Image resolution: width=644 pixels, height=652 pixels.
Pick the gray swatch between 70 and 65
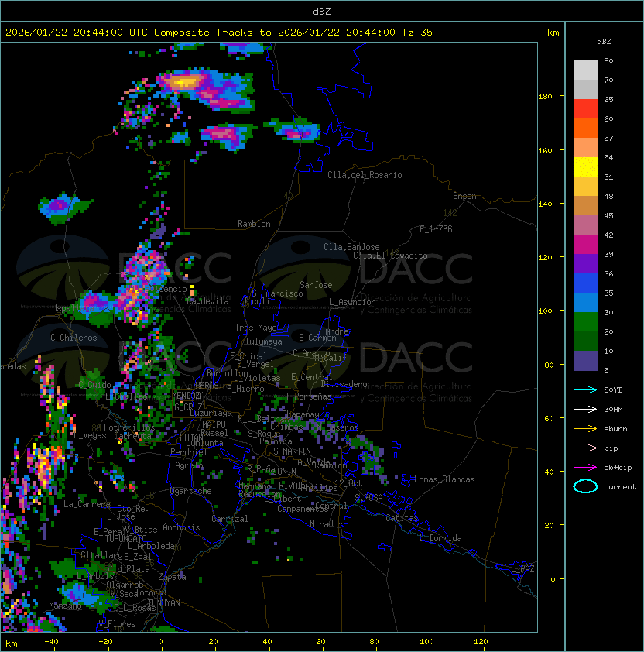point(585,89)
